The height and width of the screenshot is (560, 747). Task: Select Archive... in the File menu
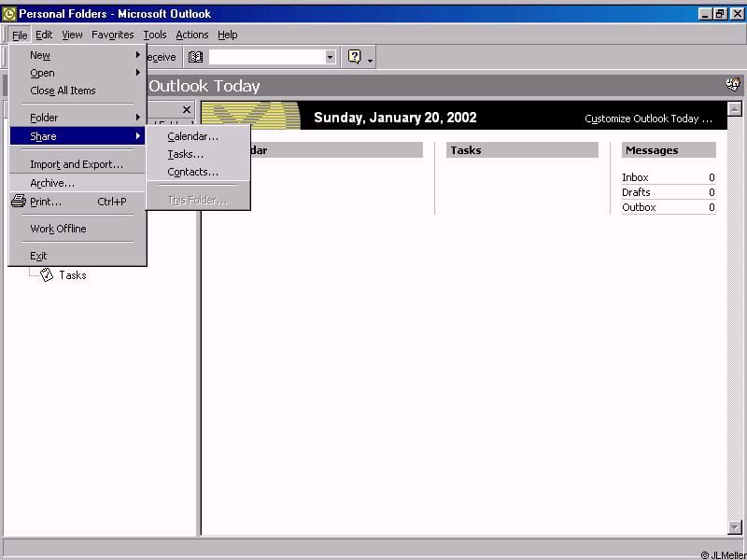[78, 183]
